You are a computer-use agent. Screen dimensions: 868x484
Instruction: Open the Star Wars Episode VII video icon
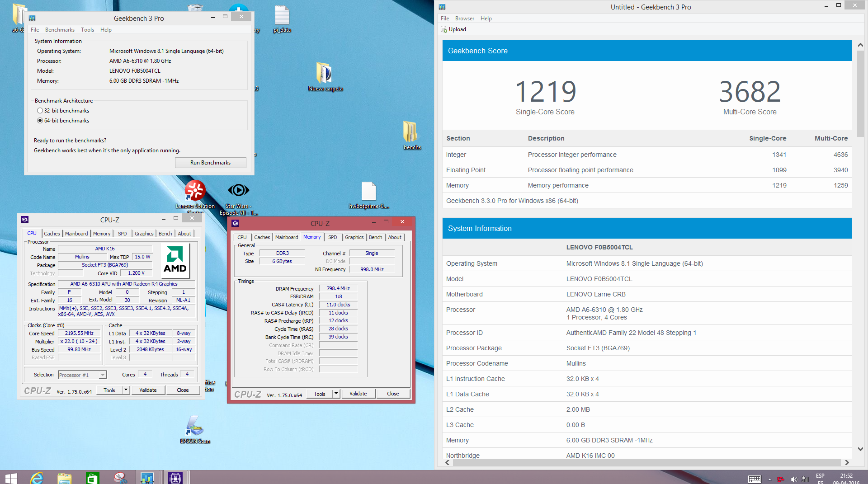click(238, 197)
